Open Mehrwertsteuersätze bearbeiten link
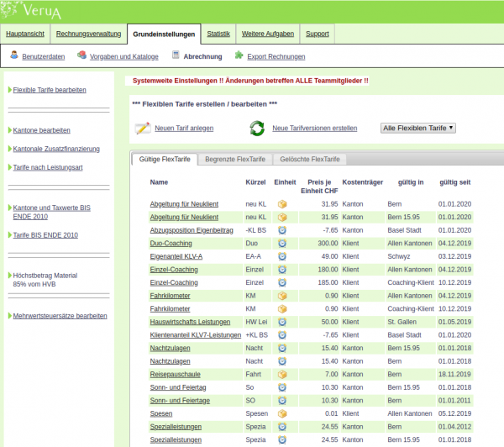This screenshot has width=504, height=447. (x=60, y=316)
